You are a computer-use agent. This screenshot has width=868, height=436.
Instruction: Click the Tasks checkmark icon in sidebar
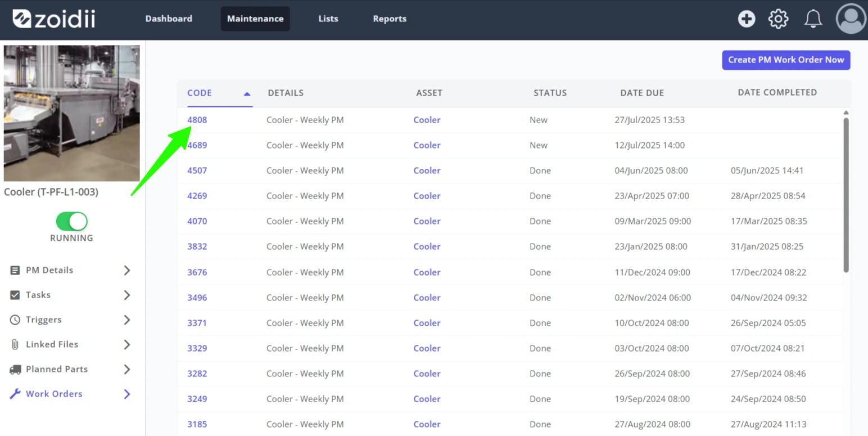pyautogui.click(x=15, y=295)
